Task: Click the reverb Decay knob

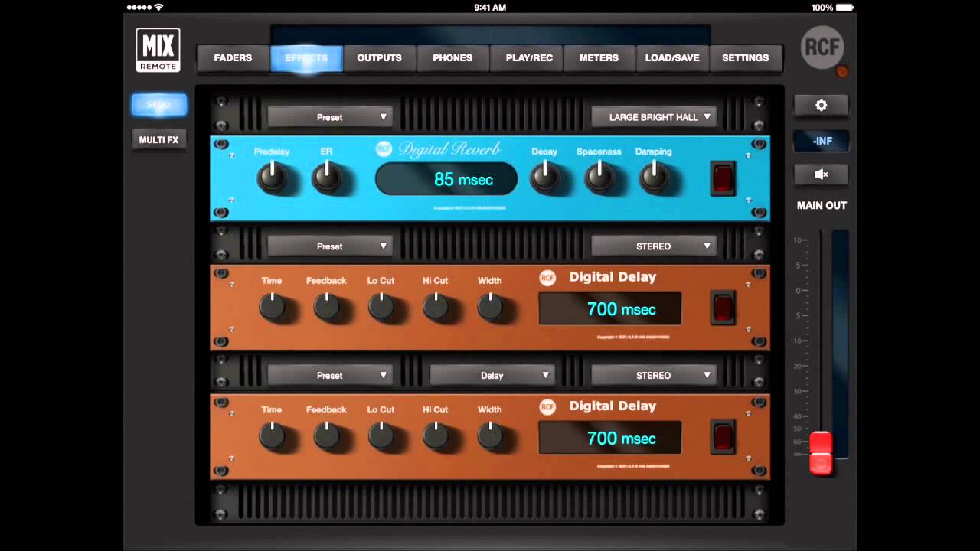Action: [544, 178]
